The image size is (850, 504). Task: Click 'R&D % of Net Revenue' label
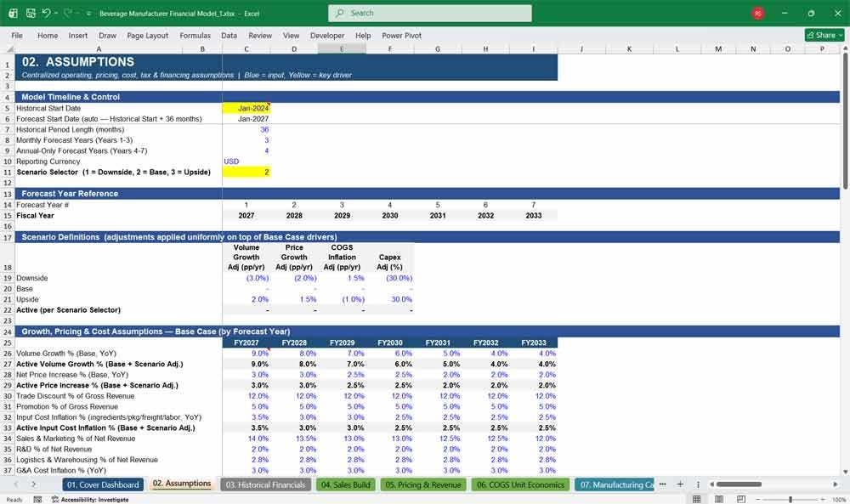point(54,450)
